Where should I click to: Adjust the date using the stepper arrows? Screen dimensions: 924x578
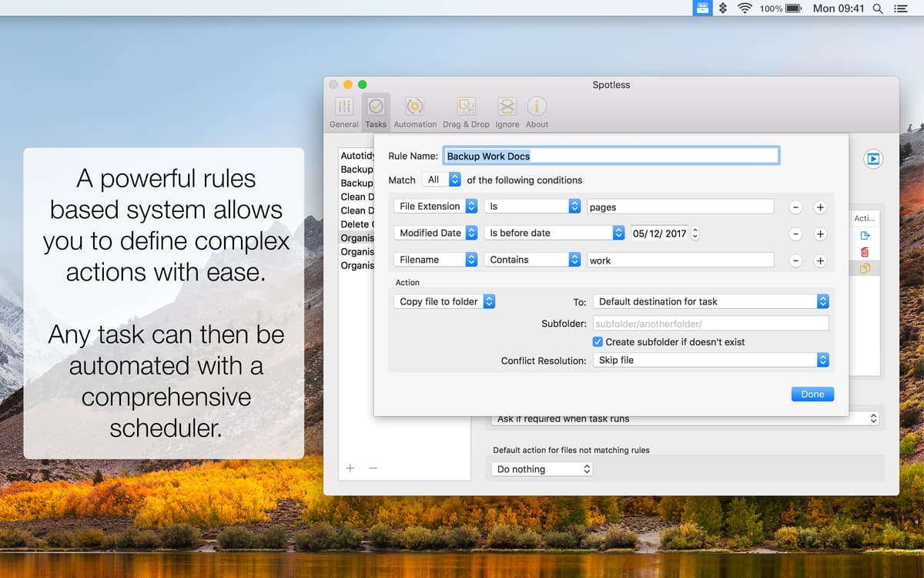(x=694, y=233)
